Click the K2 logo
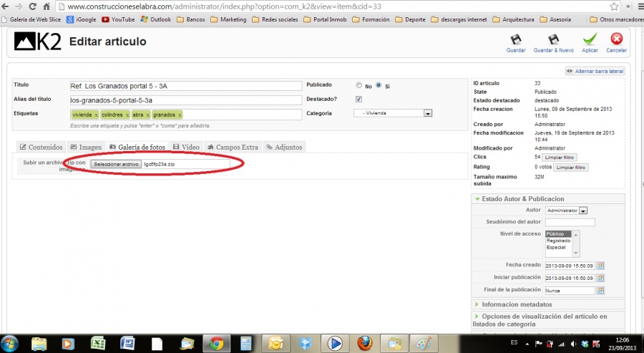 38,42
